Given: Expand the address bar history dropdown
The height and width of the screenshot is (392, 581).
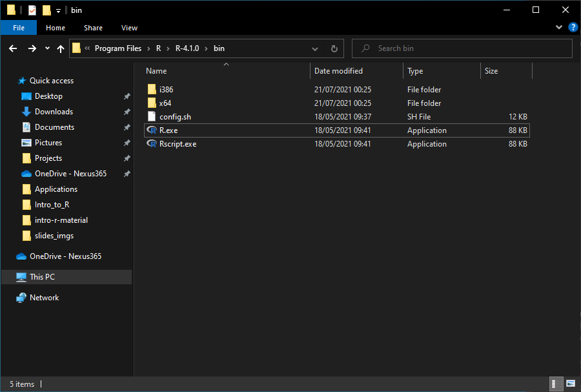Looking at the screenshot, I should pos(314,48).
